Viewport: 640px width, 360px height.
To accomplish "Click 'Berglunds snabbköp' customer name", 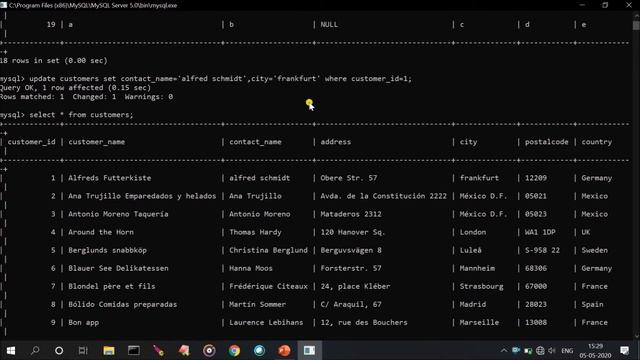I will click(x=107, y=250).
